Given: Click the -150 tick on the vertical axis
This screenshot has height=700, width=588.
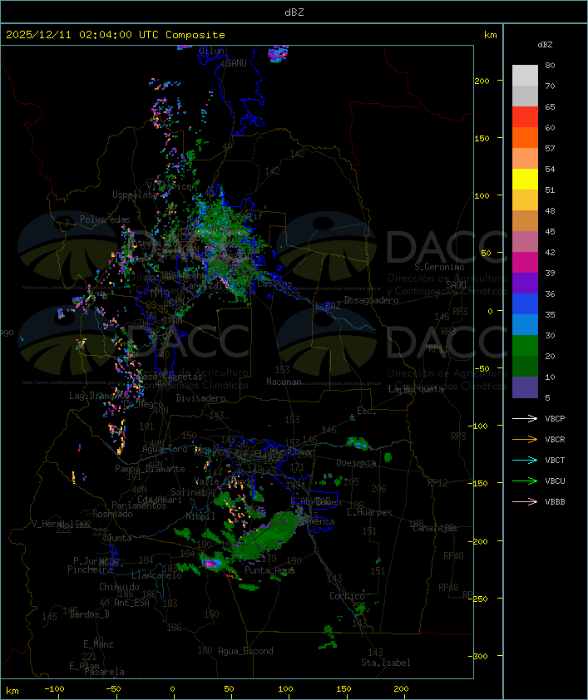Looking at the screenshot, I should 480,483.
